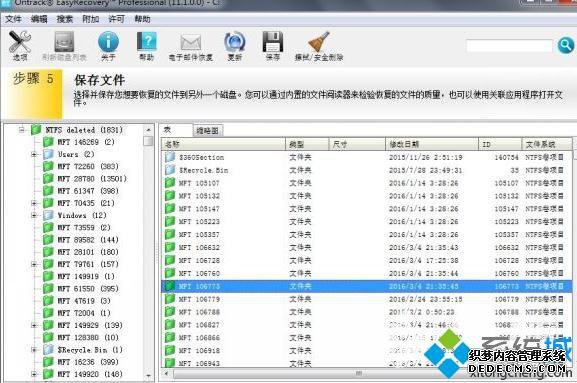The image size is (577, 383).
Task: Switch to the 缩略图 thumbnails tab
Action: tap(208, 130)
